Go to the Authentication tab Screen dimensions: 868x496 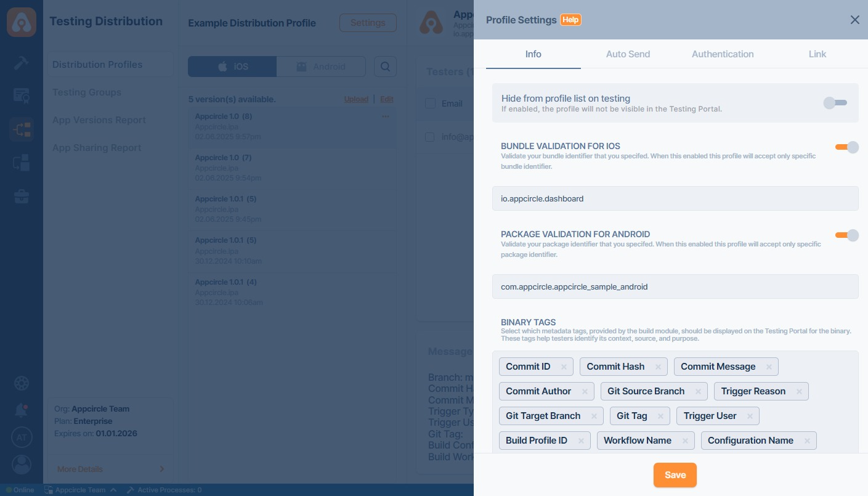click(723, 54)
